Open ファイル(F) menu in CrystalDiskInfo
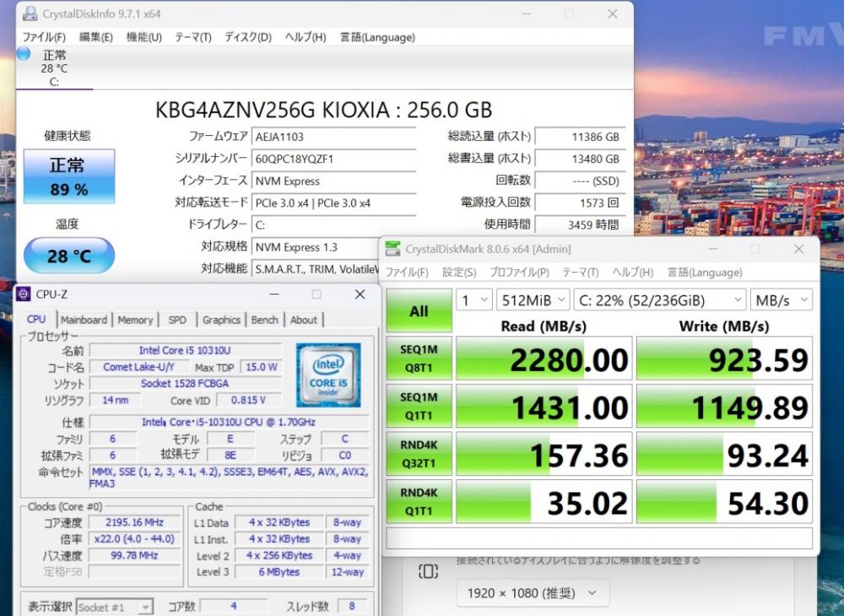The image size is (844, 616). pos(44,37)
